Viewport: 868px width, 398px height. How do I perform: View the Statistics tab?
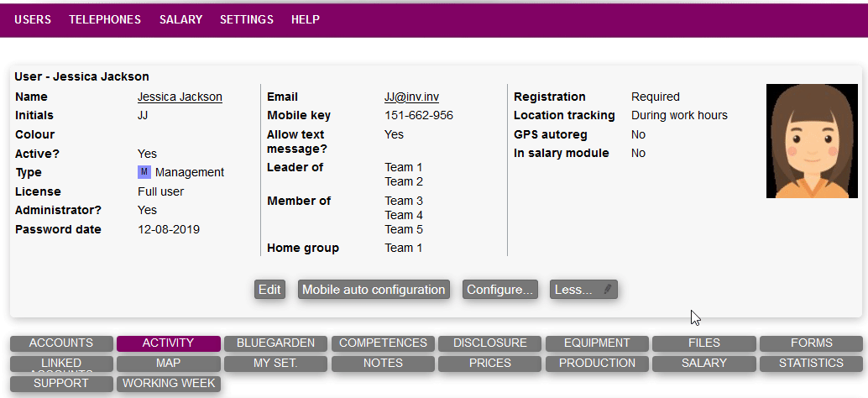click(811, 364)
